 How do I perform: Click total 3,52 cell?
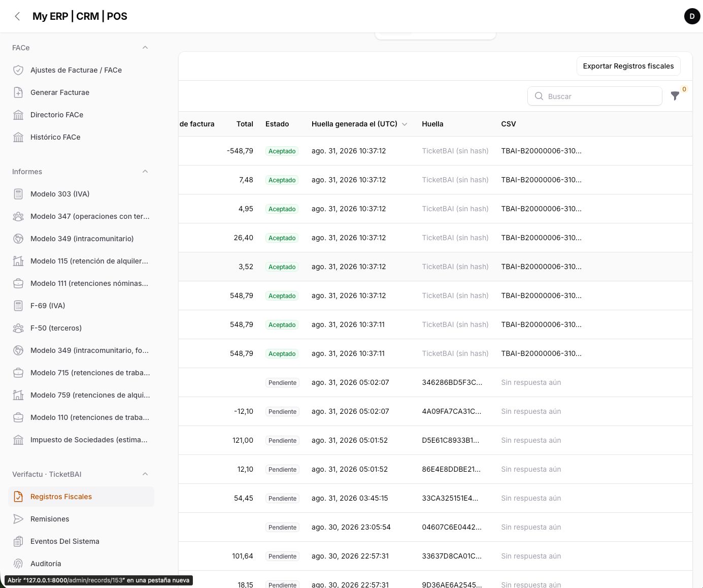click(x=246, y=267)
